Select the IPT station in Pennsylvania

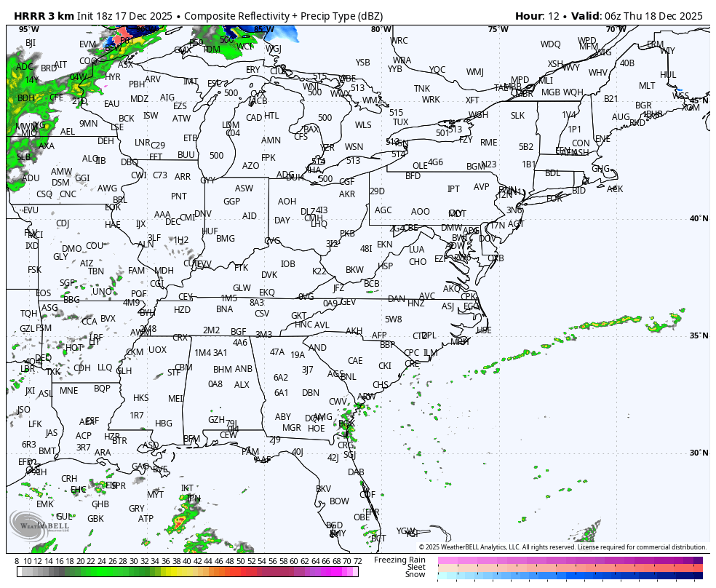pyautogui.click(x=453, y=189)
